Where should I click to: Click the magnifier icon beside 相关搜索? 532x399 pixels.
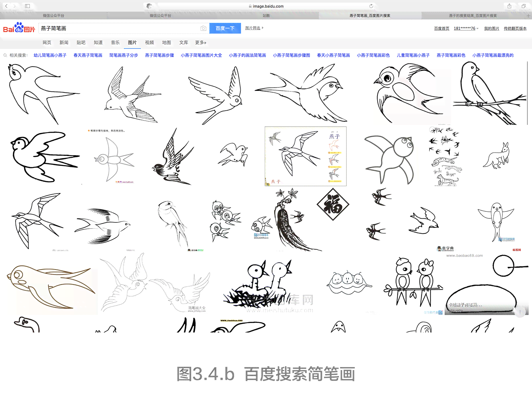(5, 55)
